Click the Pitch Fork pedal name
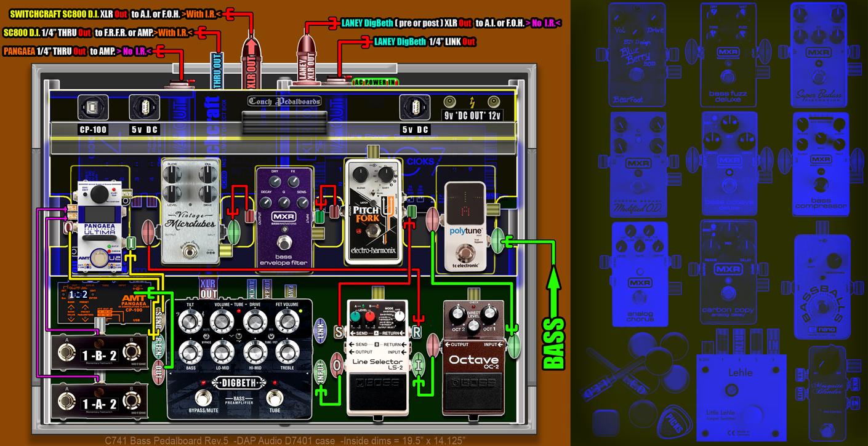This screenshot has width=868, height=446. [367, 213]
